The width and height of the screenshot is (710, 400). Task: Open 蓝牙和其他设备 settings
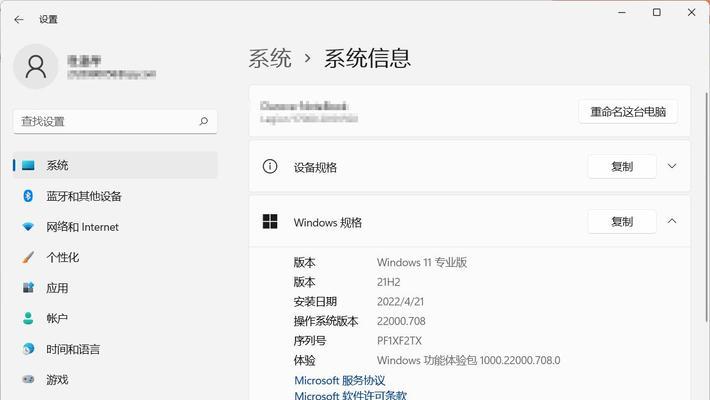(115, 196)
